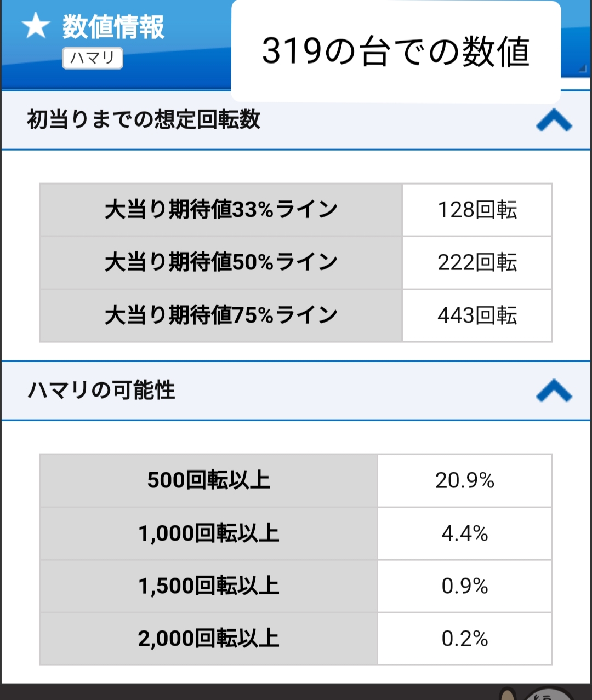Image resolution: width=592 pixels, height=700 pixels.
Task: Click the 数値情報 header title
Action: point(113,26)
